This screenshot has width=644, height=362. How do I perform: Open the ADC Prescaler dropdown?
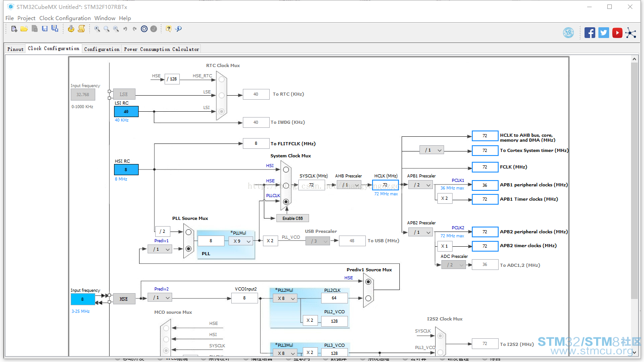(453, 265)
